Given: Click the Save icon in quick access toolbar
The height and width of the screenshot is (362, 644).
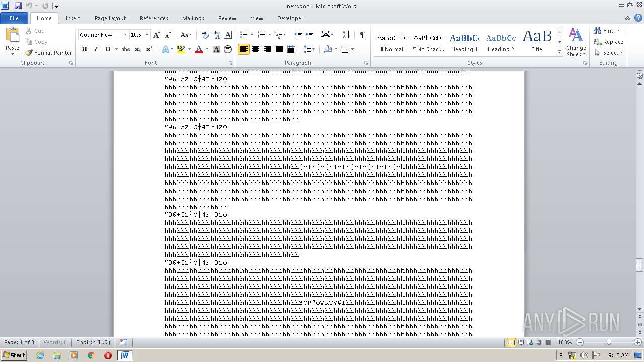Looking at the screenshot, I should (18, 6).
